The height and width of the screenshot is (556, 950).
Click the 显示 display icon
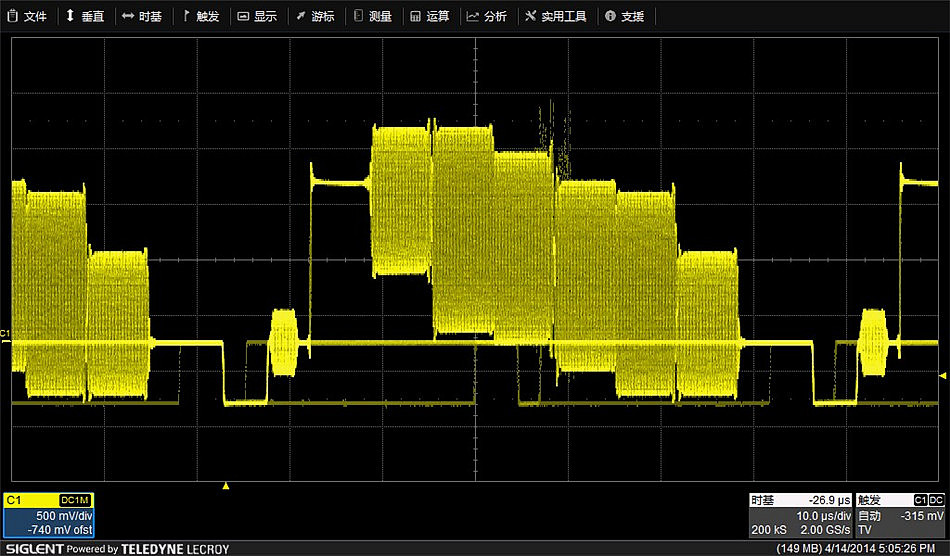[x=243, y=16]
